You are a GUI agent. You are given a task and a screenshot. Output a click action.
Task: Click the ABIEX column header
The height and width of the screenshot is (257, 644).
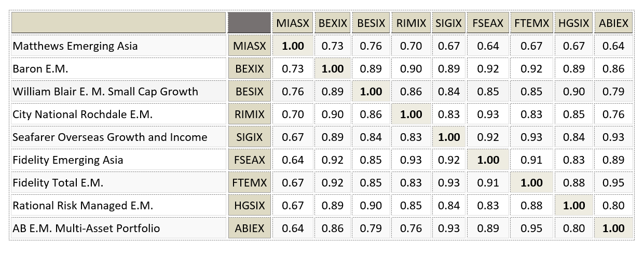pyautogui.click(x=613, y=23)
